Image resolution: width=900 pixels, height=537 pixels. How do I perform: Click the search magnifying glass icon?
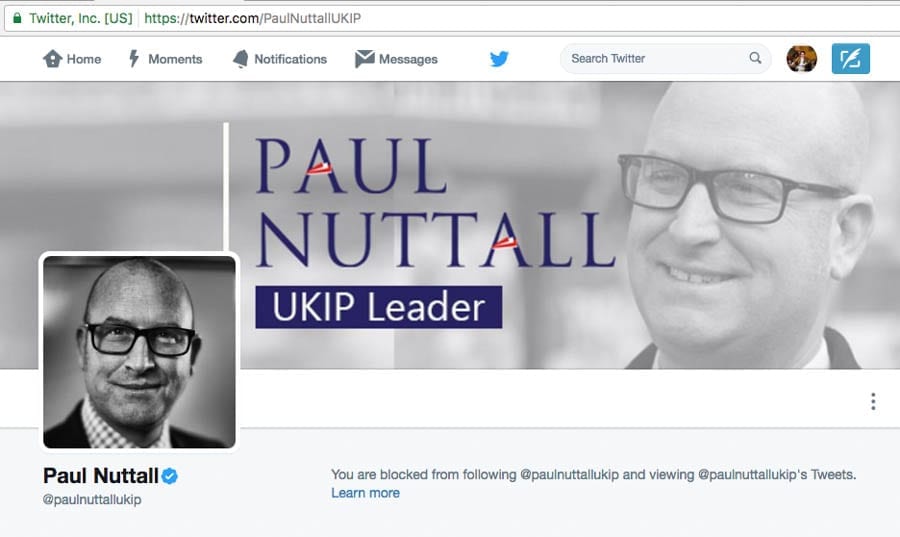click(755, 58)
